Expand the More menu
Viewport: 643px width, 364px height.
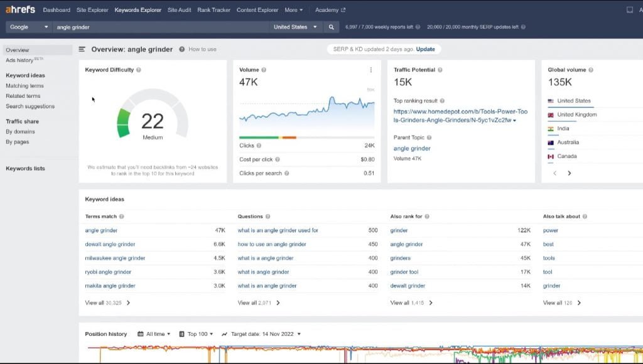point(294,10)
